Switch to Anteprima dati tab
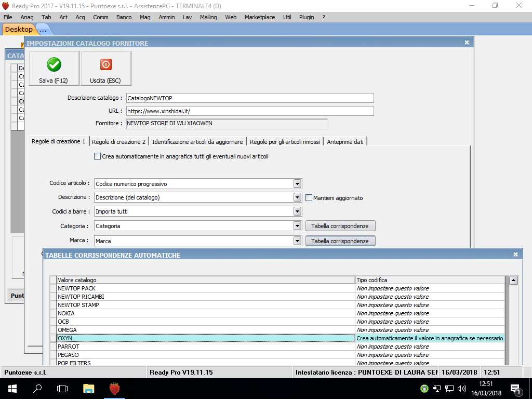 (x=345, y=142)
